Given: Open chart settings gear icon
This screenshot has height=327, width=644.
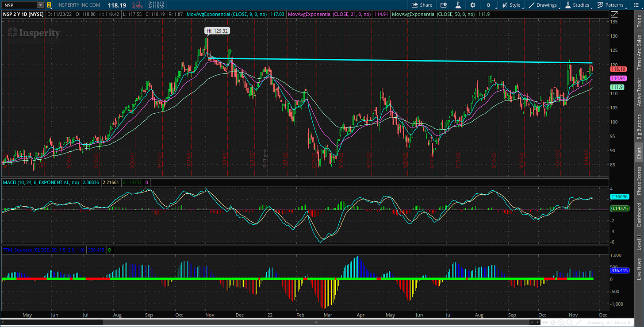Looking at the screenshot, I should (473, 5).
